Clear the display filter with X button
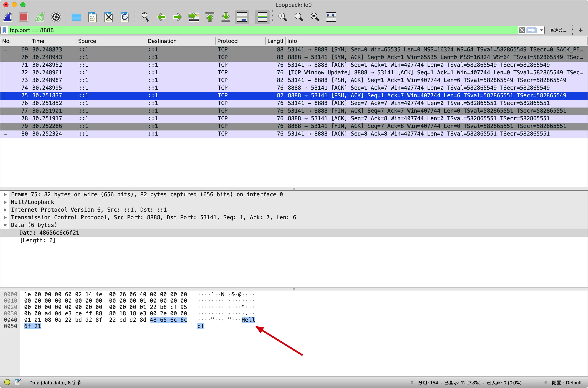This screenshot has width=588, height=388. [x=522, y=30]
